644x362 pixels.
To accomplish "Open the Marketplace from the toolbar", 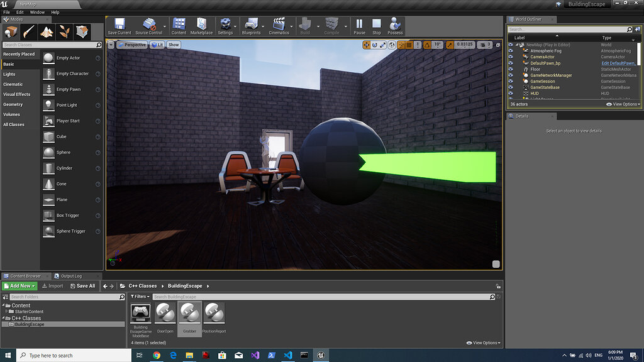I will 201,26.
